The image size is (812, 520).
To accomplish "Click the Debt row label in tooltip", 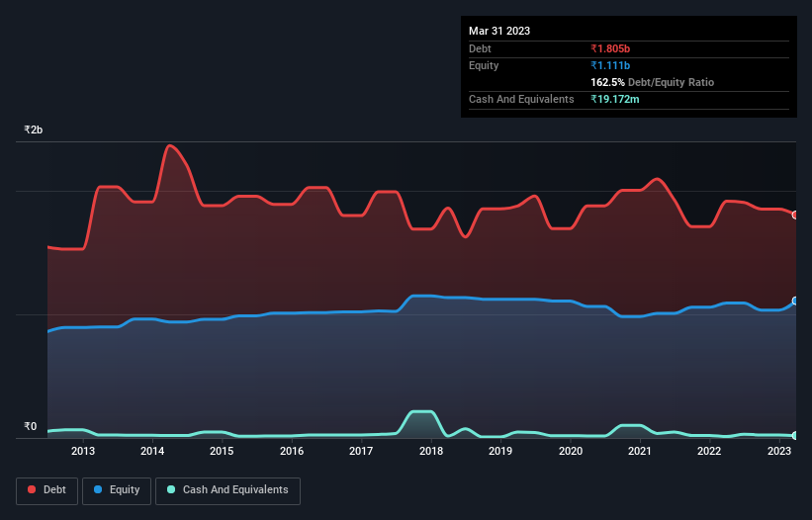I will tap(480, 48).
